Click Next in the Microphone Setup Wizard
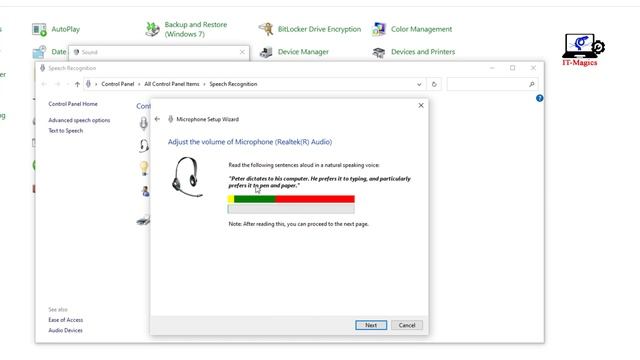Viewport: 640px width, 360px height. point(371,325)
